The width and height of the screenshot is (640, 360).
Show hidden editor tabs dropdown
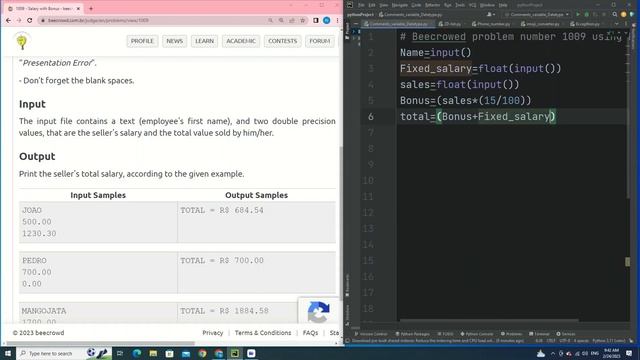click(x=617, y=24)
